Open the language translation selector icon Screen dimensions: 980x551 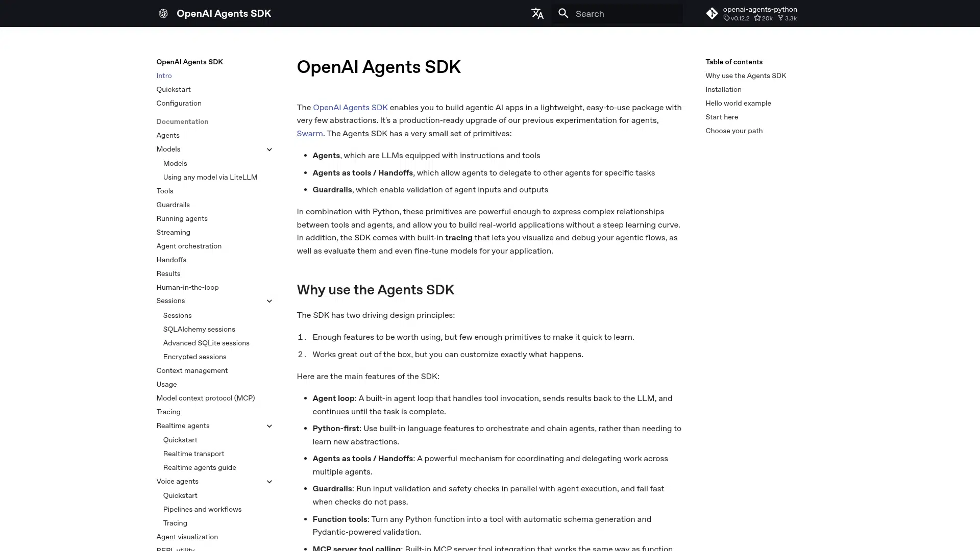click(537, 14)
